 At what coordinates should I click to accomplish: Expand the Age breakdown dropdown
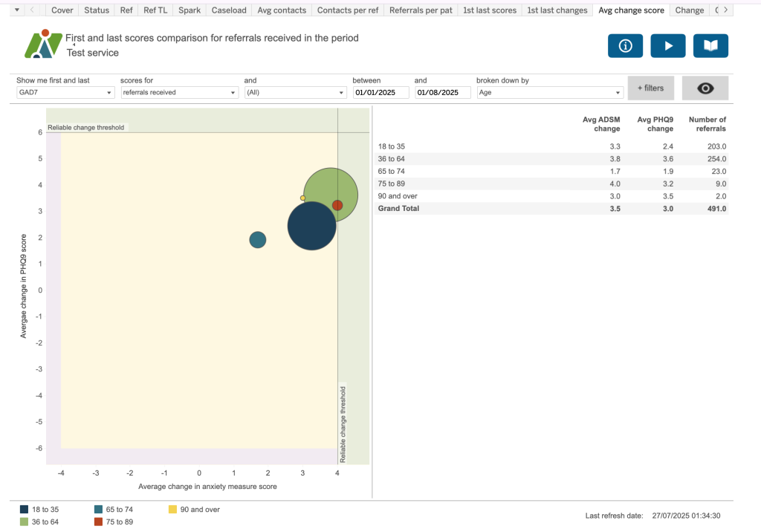(x=549, y=93)
